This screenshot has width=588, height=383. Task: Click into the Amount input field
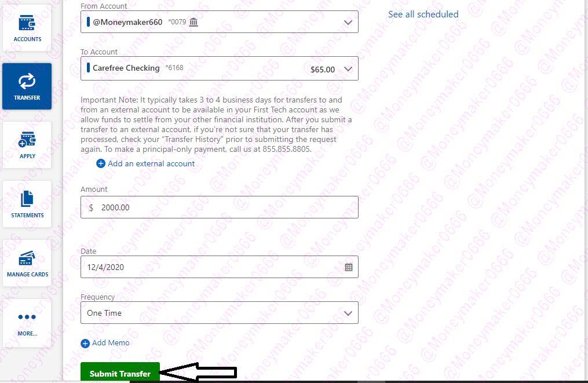[x=219, y=207]
